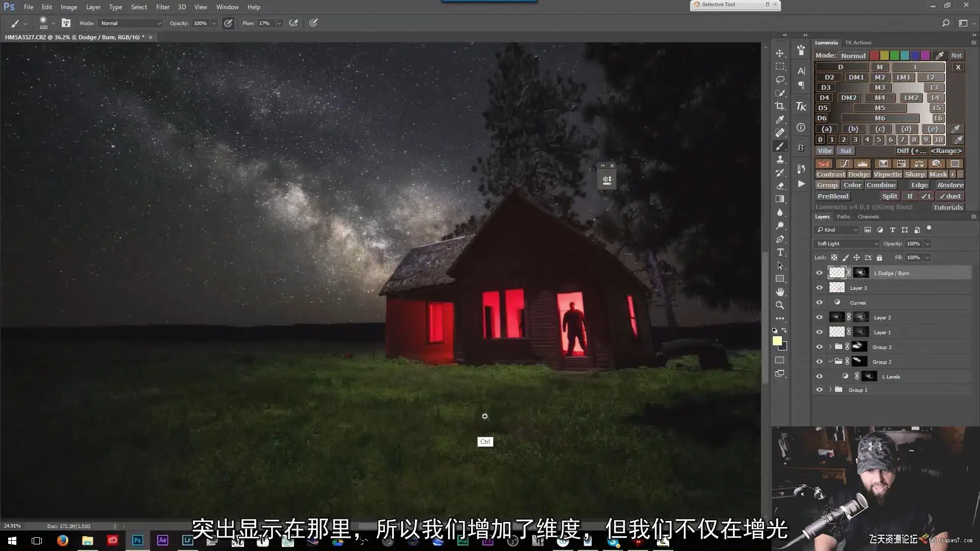The image size is (980, 551).
Task: Click the Lumenzia PreBlend button
Action: coord(832,196)
